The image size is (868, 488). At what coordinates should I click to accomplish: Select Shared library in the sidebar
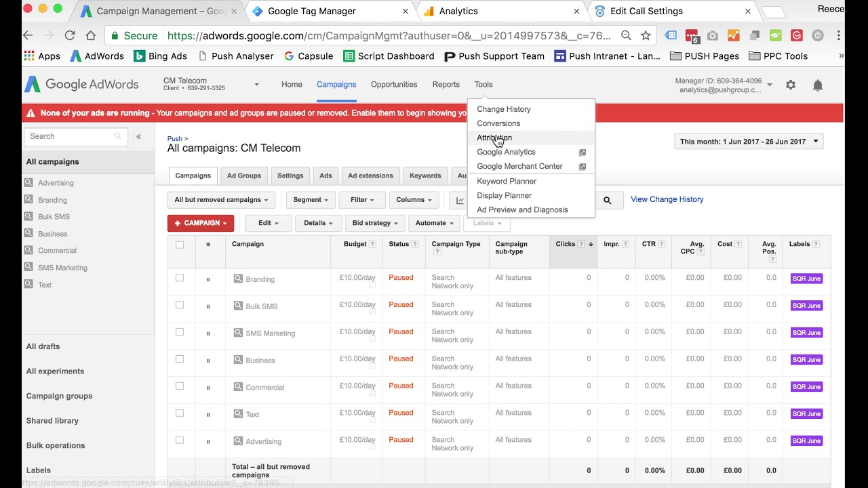[52, 421]
